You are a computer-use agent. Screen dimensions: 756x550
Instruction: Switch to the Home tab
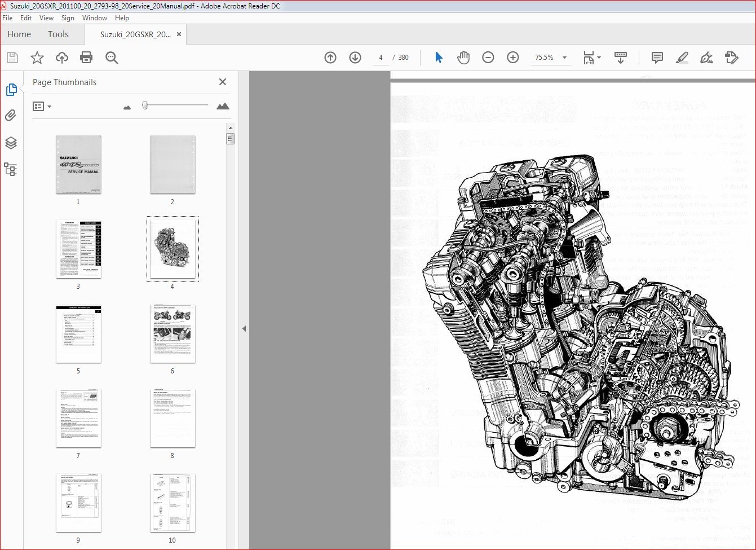19,34
